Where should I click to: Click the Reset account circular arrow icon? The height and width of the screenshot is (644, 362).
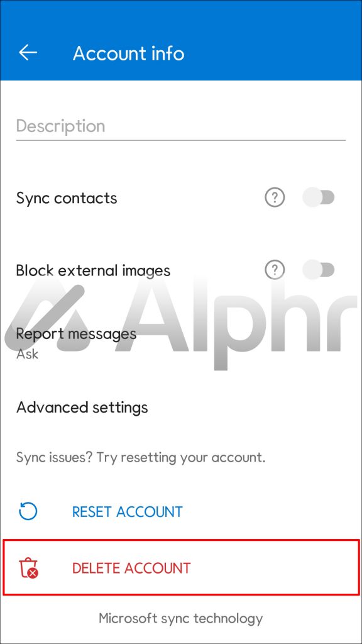coord(28,511)
